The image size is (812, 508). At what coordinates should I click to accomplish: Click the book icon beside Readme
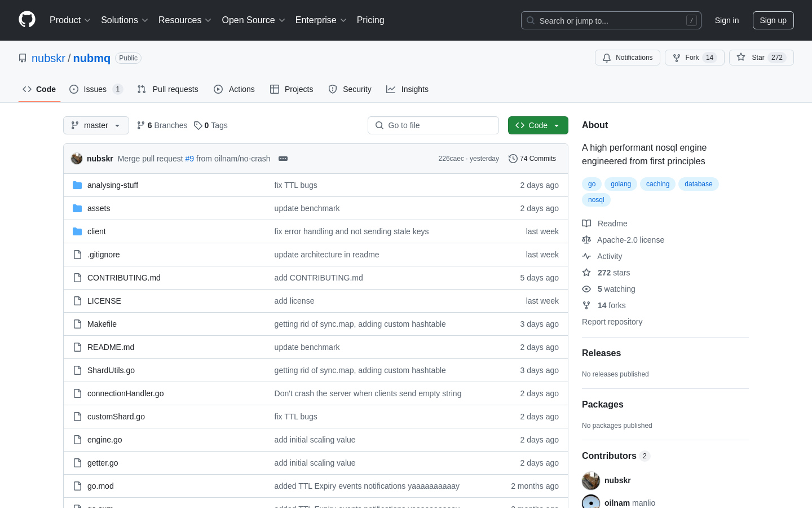pos(586,224)
